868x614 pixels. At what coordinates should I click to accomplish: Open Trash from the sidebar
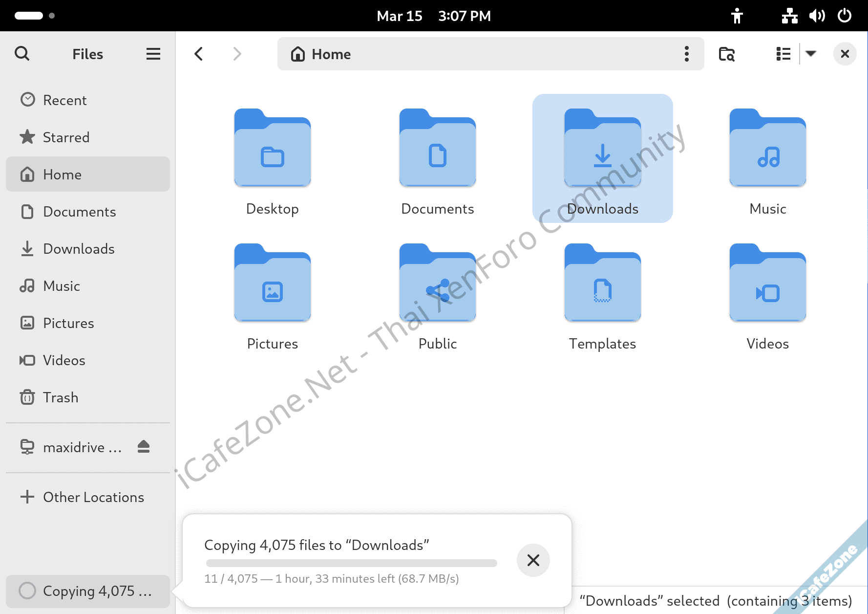60,397
